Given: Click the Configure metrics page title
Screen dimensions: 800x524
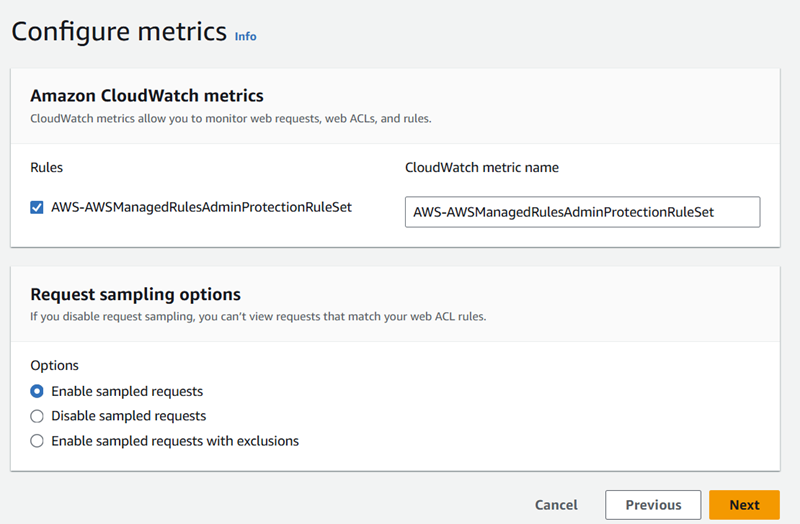Looking at the screenshot, I should point(119,32).
